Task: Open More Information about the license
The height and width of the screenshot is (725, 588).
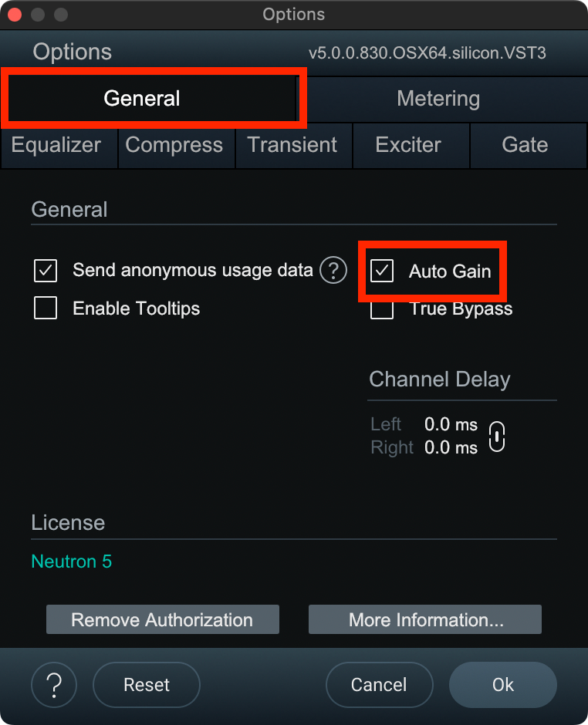Action: (426, 620)
